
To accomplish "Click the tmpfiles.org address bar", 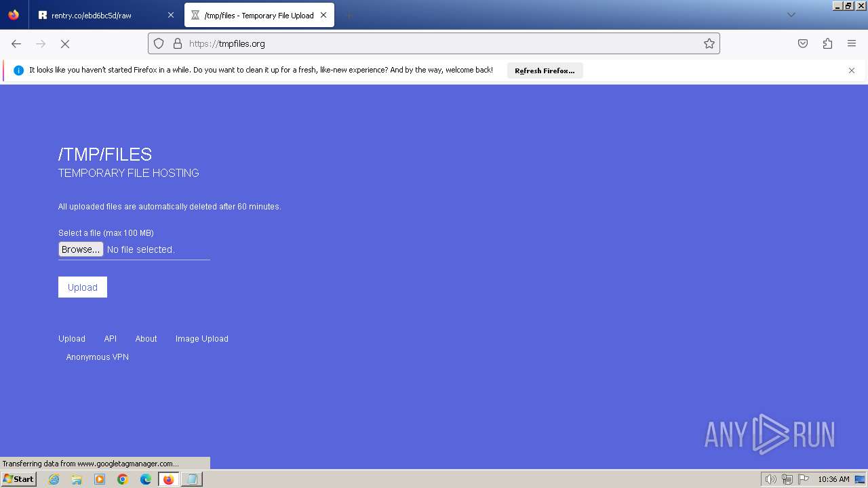I will [x=434, y=43].
